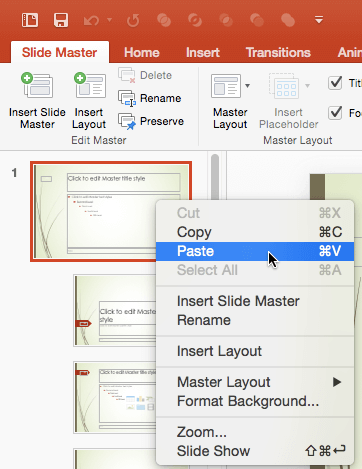Image resolution: width=362 pixels, height=469 pixels.
Task: Open the Master Layout submenu in the context menu
Action: pyautogui.click(x=255, y=382)
